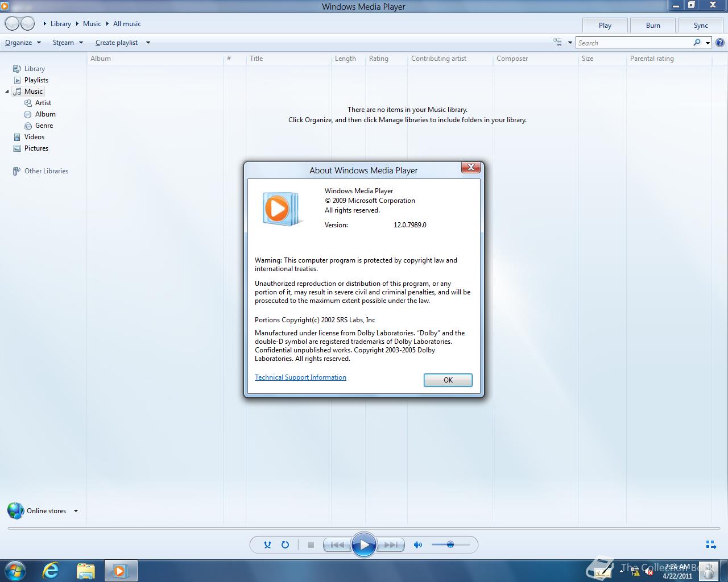728x582 pixels.
Task: Open the View options icon
Action: tap(557, 42)
